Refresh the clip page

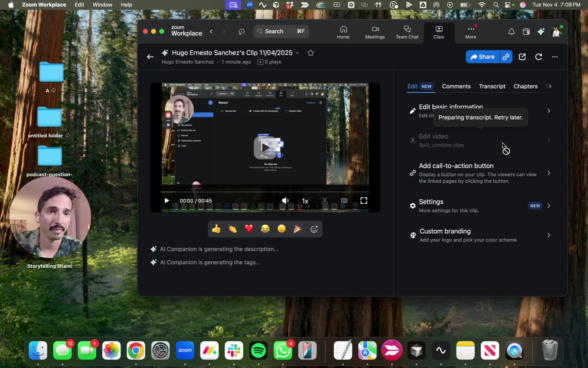538,57
